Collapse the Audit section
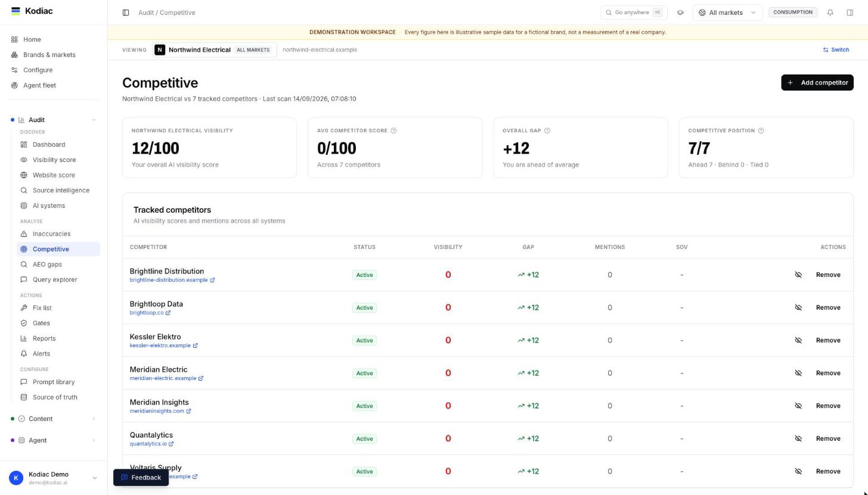The height and width of the screenshot is (495, 868). (x=55, y=120)
